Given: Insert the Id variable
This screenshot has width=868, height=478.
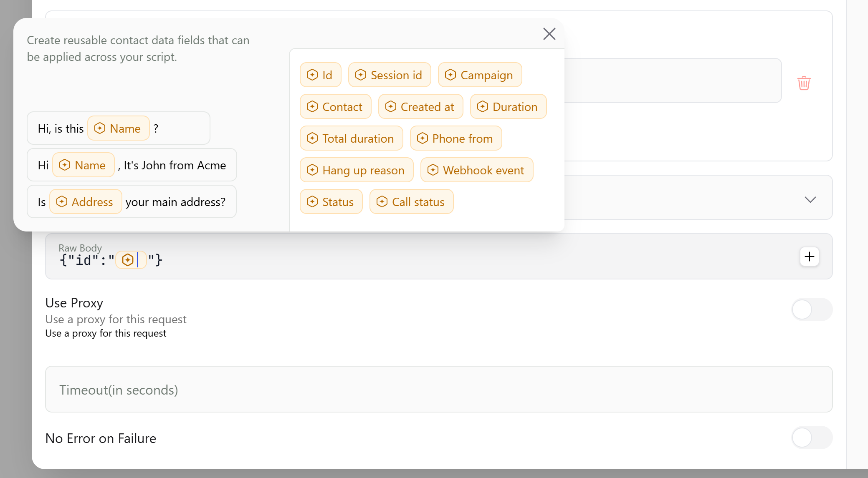Looking at the screenshot, I should click(320, 75).
